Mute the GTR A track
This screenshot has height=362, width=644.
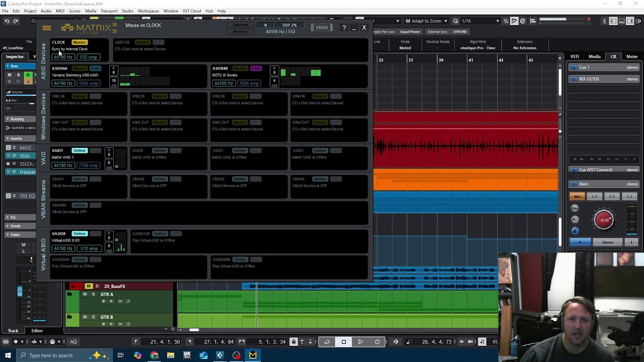(85, 294)
